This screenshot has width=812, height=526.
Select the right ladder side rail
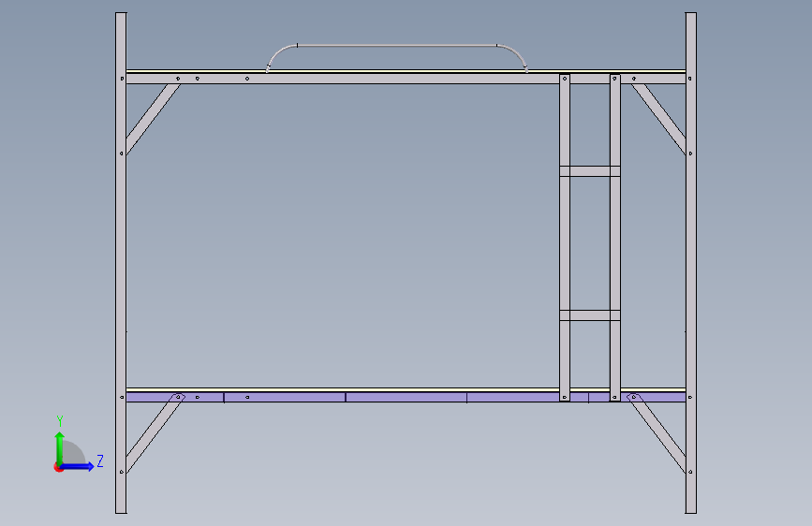(614, 238)
